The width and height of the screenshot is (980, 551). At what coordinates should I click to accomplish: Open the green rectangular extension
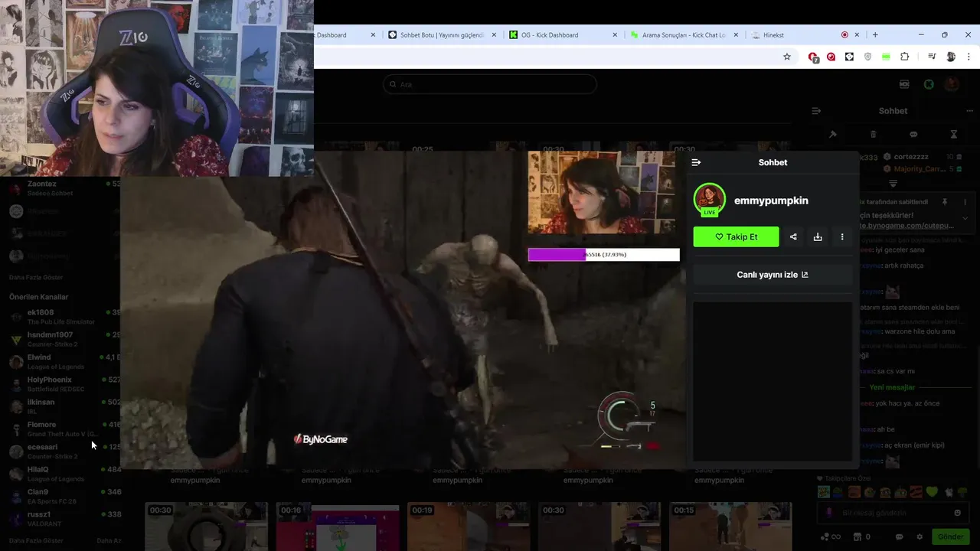pos(886,57)
